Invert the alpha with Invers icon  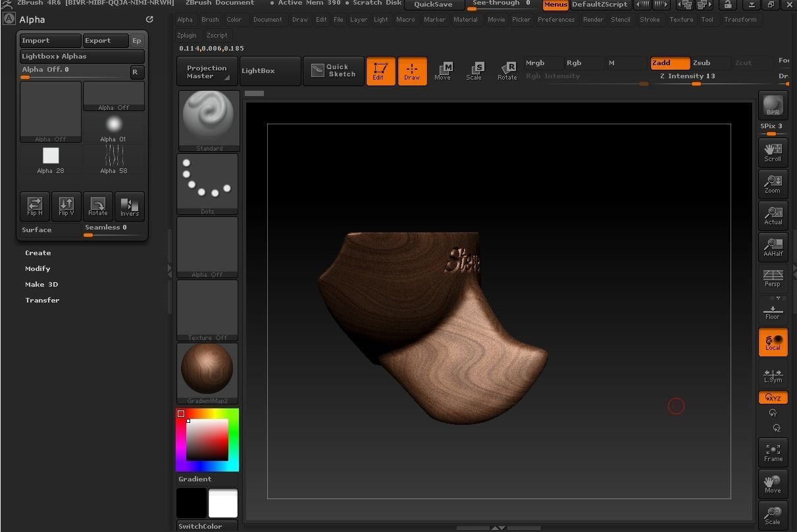130,206
